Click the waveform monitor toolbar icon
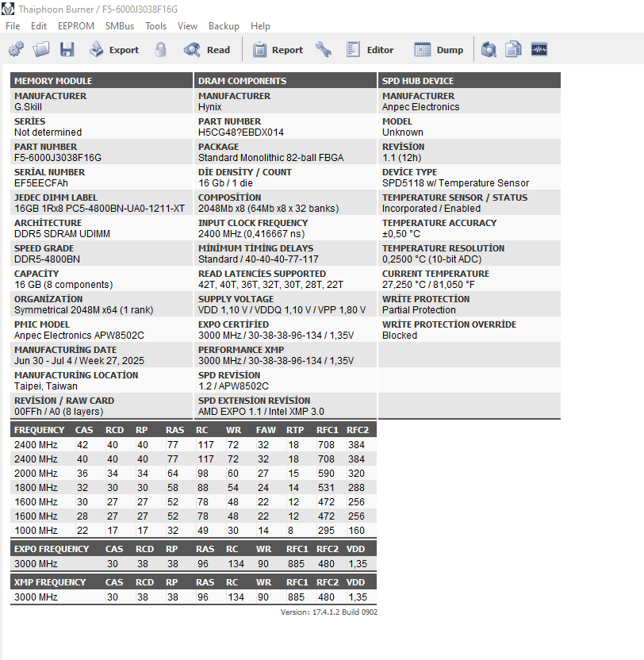The width and height of the screenshot is (644, 660). pyautogui.click(x=539, y=49)
